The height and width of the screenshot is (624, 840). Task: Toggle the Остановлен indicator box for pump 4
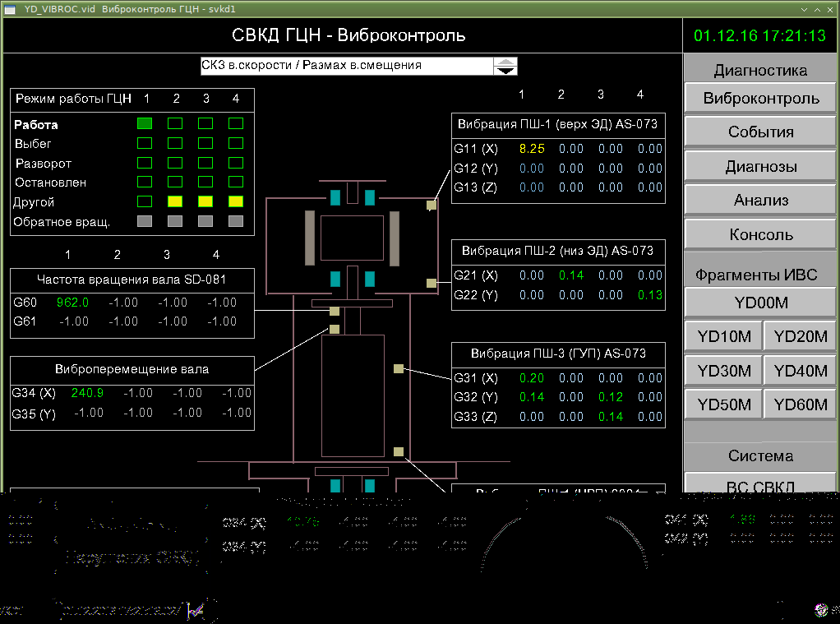click(x=236, y=182)
